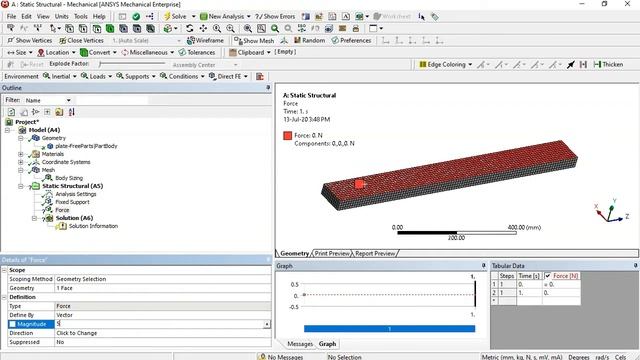
Task: Open the Solve dropdown arrow
Action: [x=194, y=17]
